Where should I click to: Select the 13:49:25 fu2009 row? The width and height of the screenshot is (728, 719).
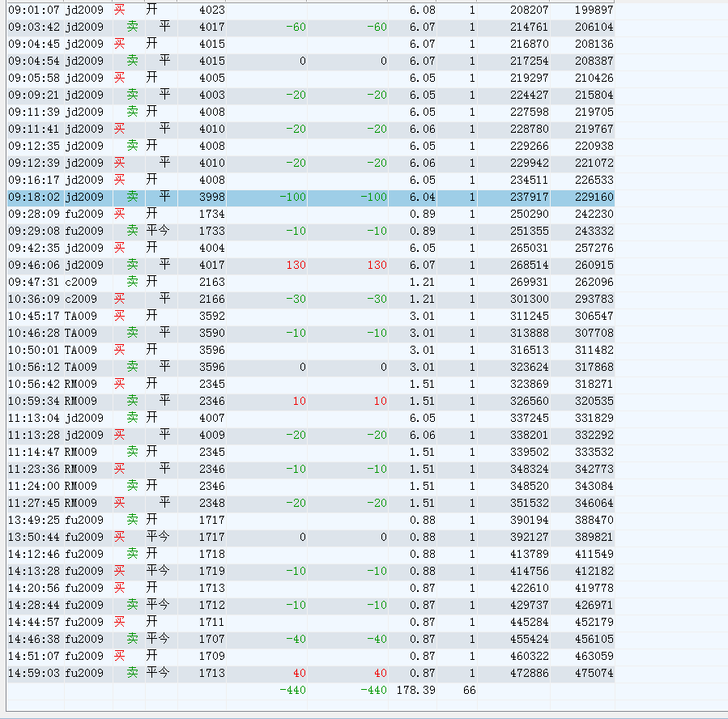tap(311, 521)
